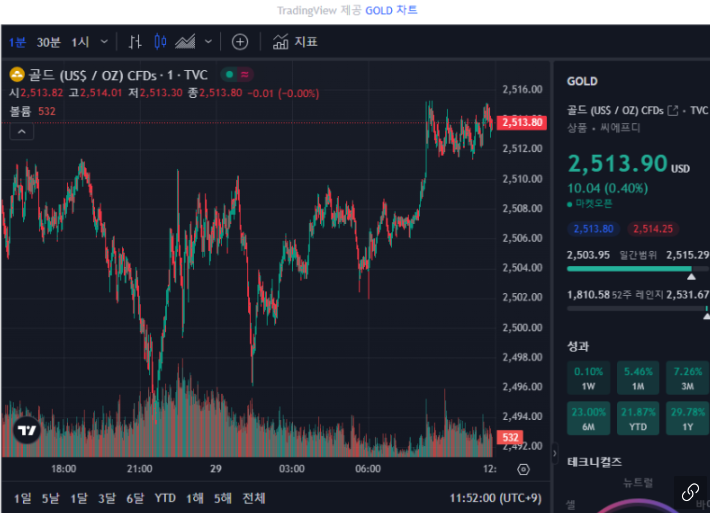Click the 볼륨 532 volume legend

coord(32,111)
